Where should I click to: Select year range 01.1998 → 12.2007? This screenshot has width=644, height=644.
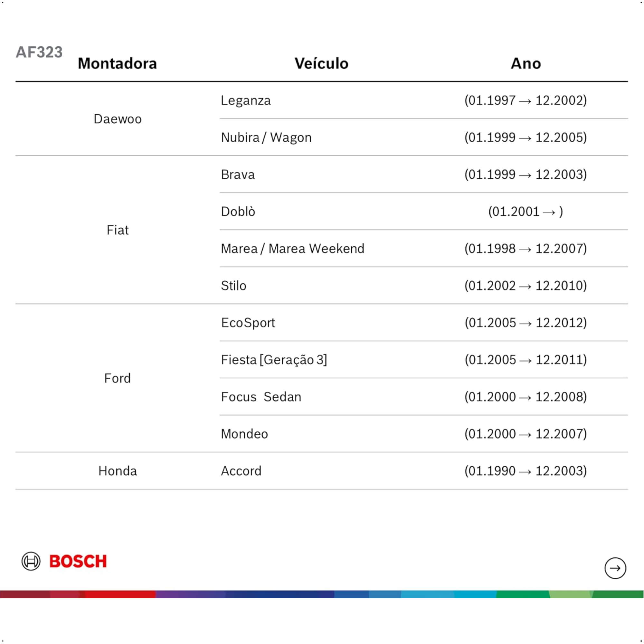(x=526, y=249)
